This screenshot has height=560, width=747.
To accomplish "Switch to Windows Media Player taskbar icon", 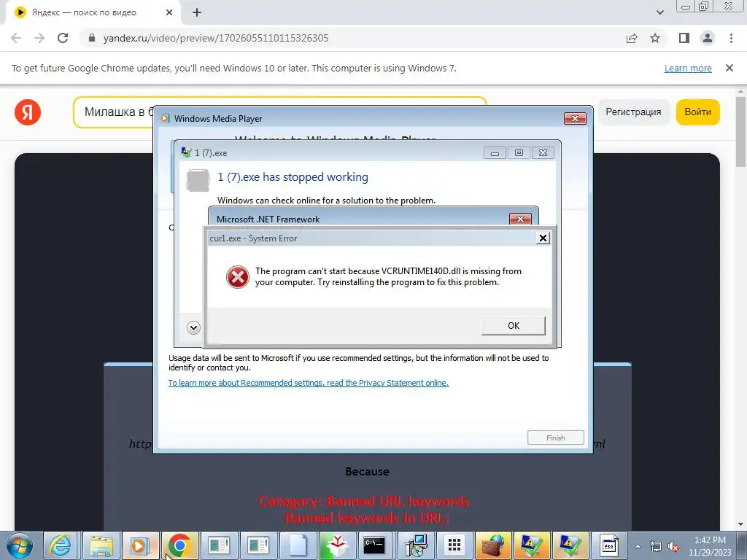I will [141, 545].
